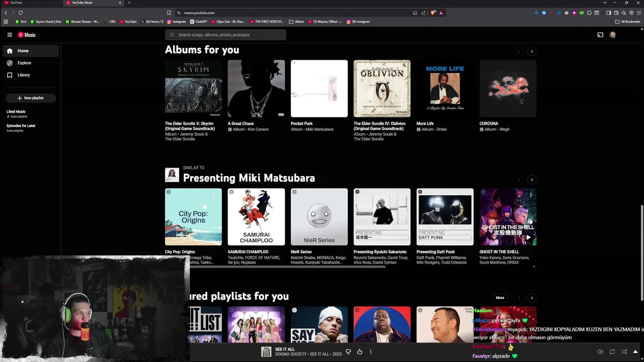Open the Albüm bookmarks folder
644x362 pixels.
pos(296,22)
